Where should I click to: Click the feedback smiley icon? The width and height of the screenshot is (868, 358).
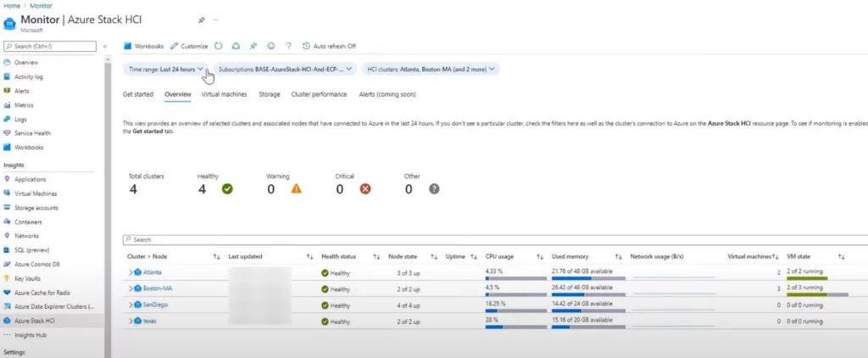point(270,46)
